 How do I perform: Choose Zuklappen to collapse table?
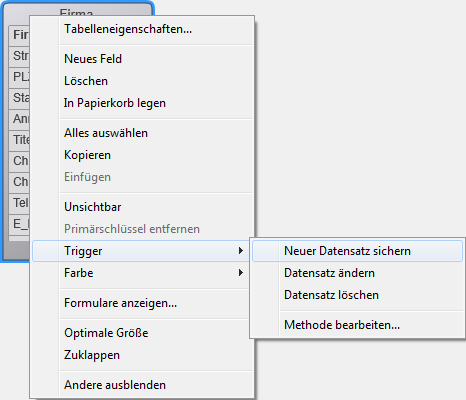coord(142,355)
